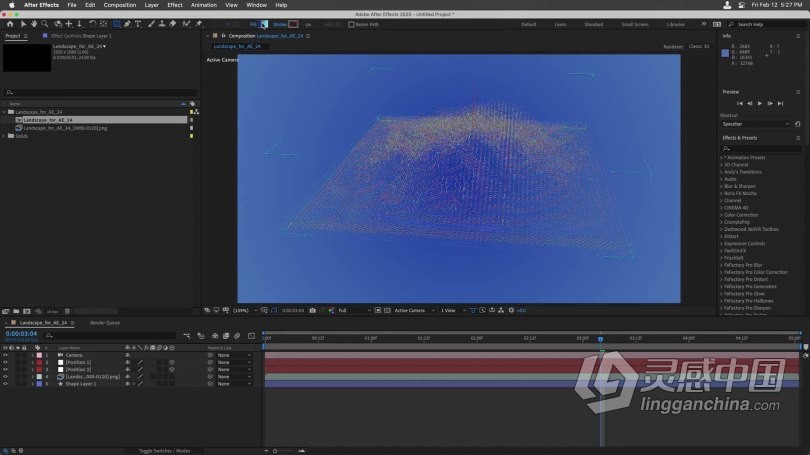The height and width of the screenshot is (455, 810).
Task: Open Camera layer parent None dropdown
Action: 234,355
